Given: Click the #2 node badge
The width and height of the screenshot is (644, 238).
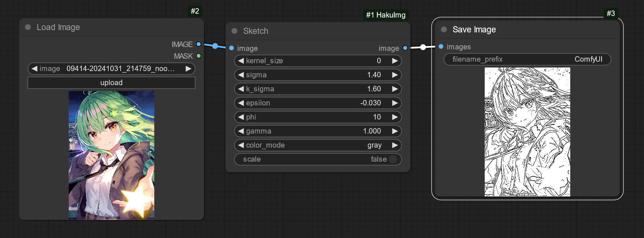Looking at the screenshot, I should 195,11.
